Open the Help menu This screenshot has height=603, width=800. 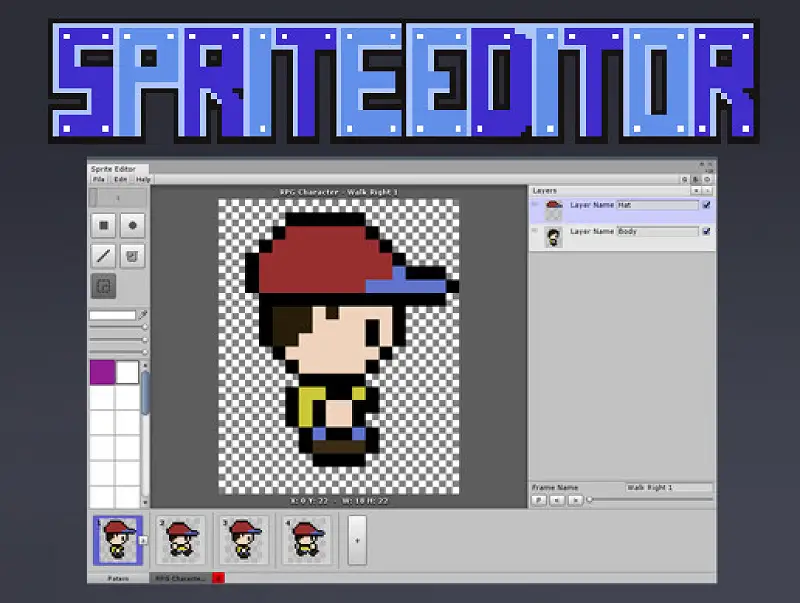(143, 180)
